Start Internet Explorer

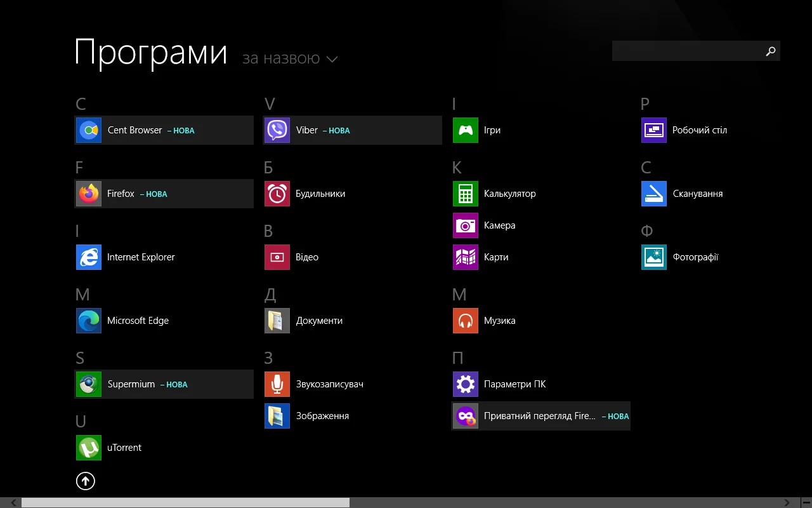(89, 257)
